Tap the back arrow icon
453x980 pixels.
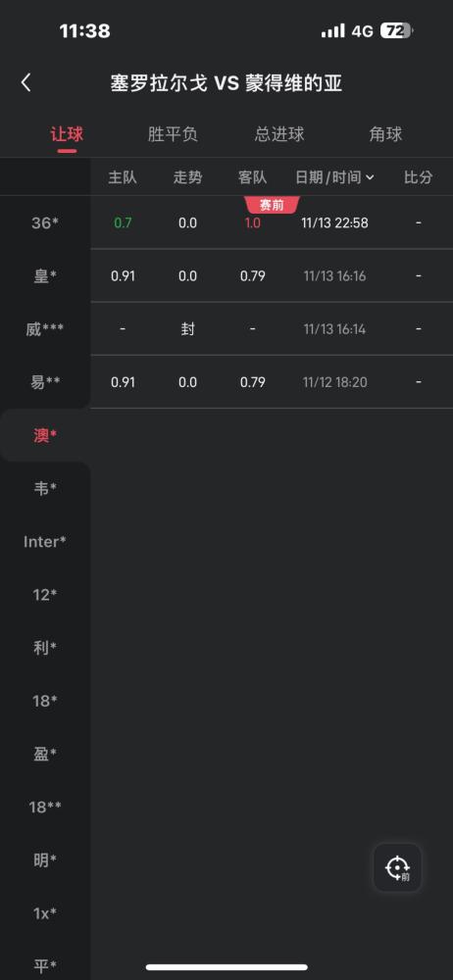(25, 83)
